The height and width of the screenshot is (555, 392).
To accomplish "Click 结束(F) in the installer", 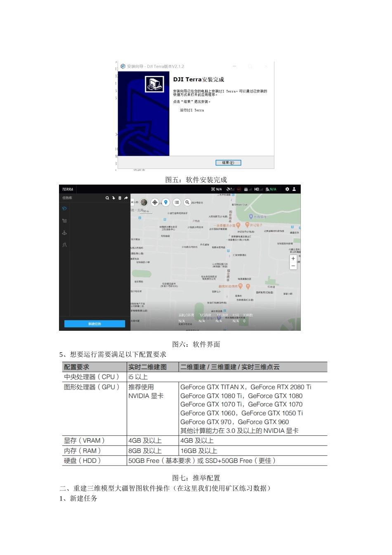I will (x=228, y=163).
